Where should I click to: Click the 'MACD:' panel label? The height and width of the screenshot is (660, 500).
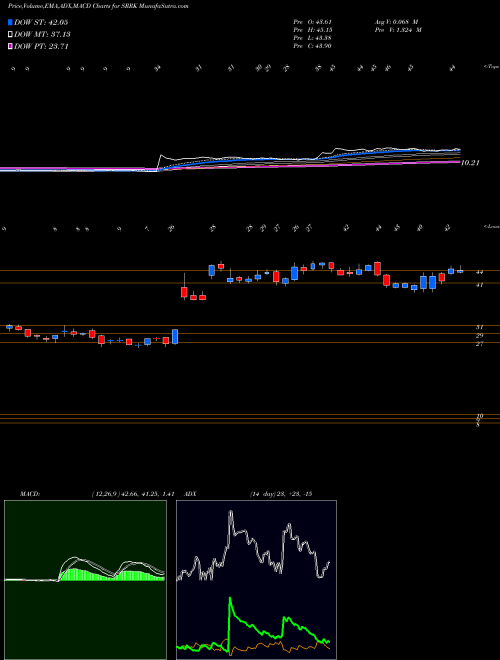point(29,494)
